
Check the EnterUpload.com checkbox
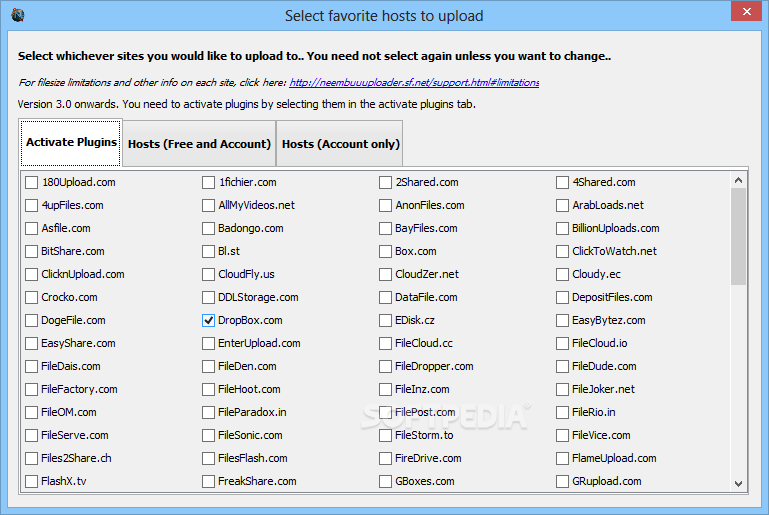[x=208, y=343]
